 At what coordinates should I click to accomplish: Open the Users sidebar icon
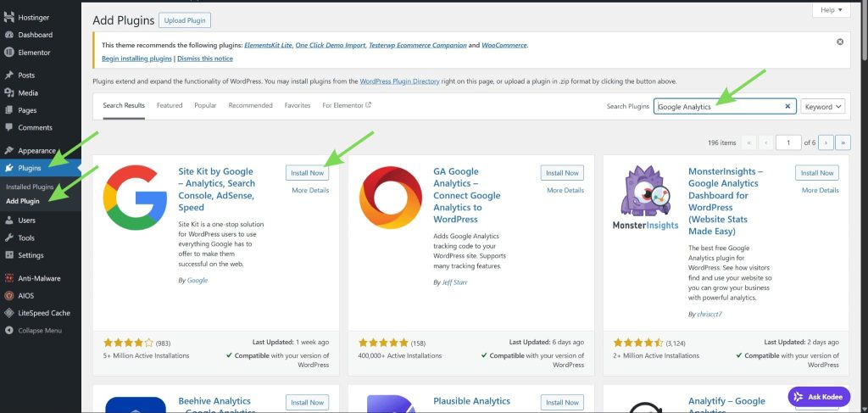(x=8, y=220)
